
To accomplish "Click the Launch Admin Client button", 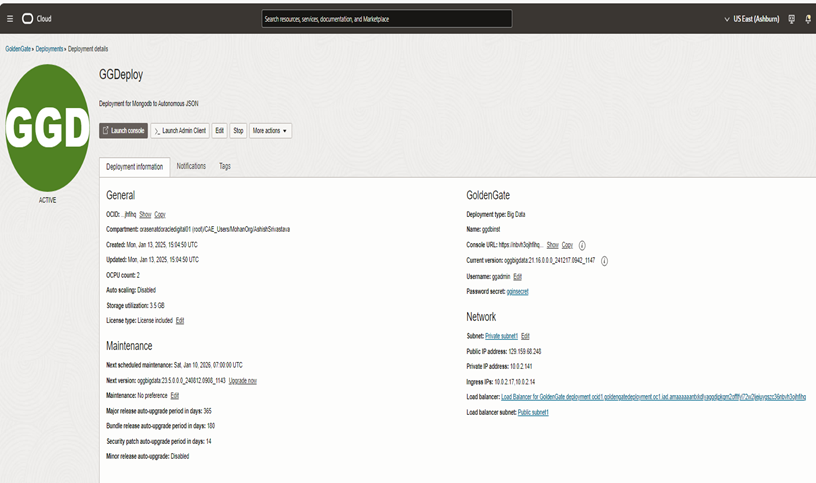I will pyautogui.click(x=180, y=131).
